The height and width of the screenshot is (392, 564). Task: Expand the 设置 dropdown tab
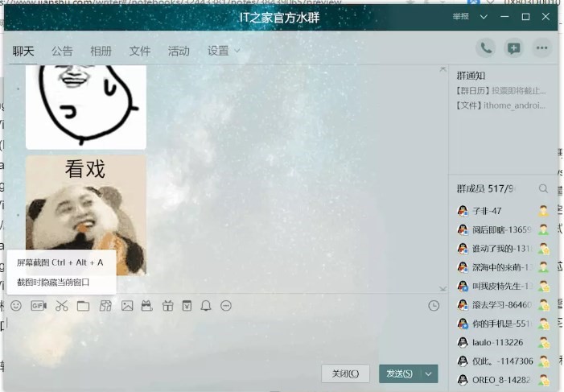(224, 51)
